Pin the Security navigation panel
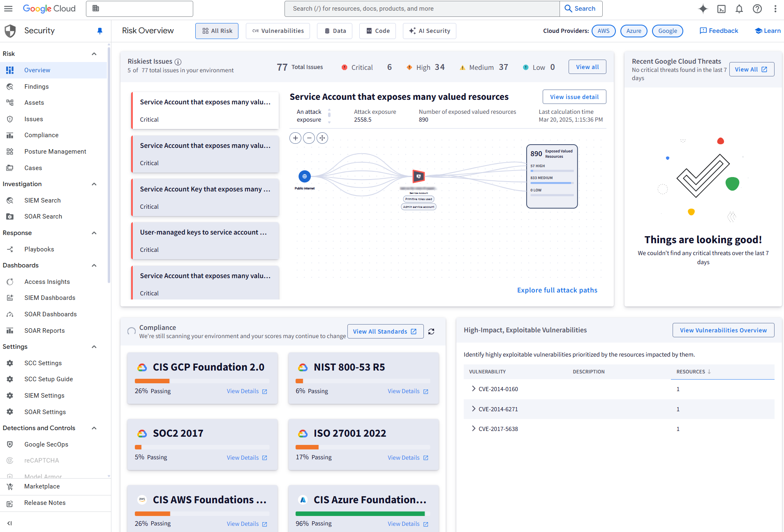 (100, 30)
